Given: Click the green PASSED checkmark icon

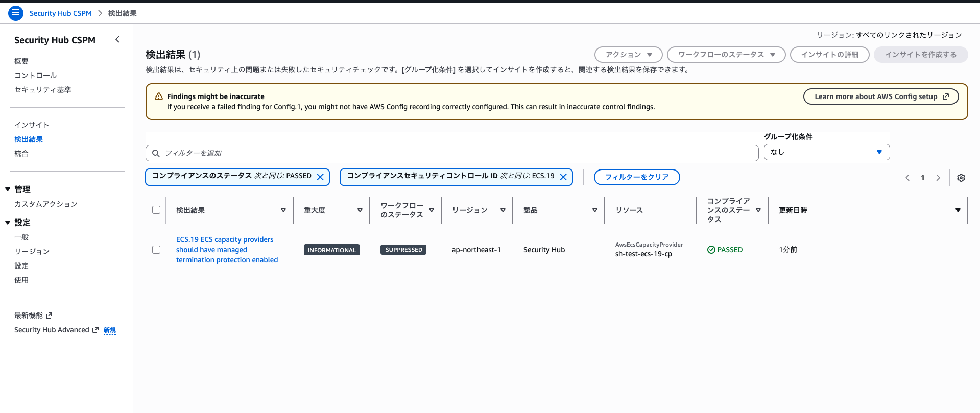Looking at the screenshot, I should 711,250.
